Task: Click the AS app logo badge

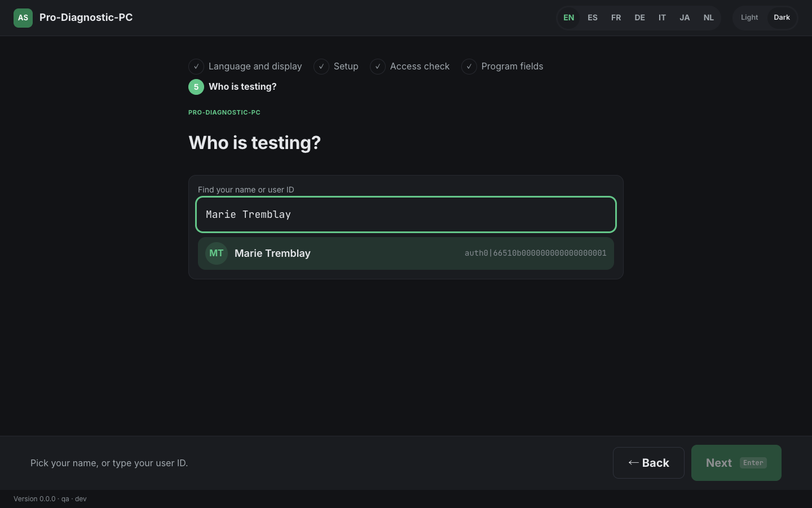Action: pos(23,18)
